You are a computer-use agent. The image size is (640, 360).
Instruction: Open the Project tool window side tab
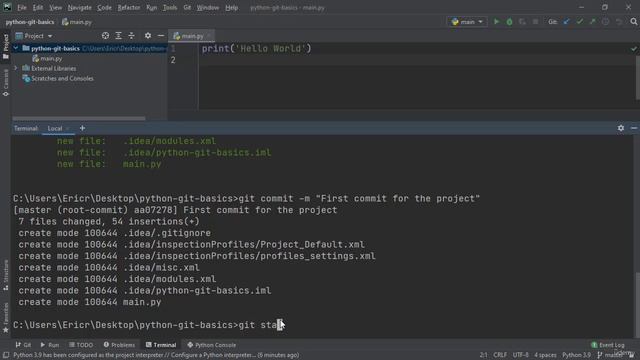point(6,46)
